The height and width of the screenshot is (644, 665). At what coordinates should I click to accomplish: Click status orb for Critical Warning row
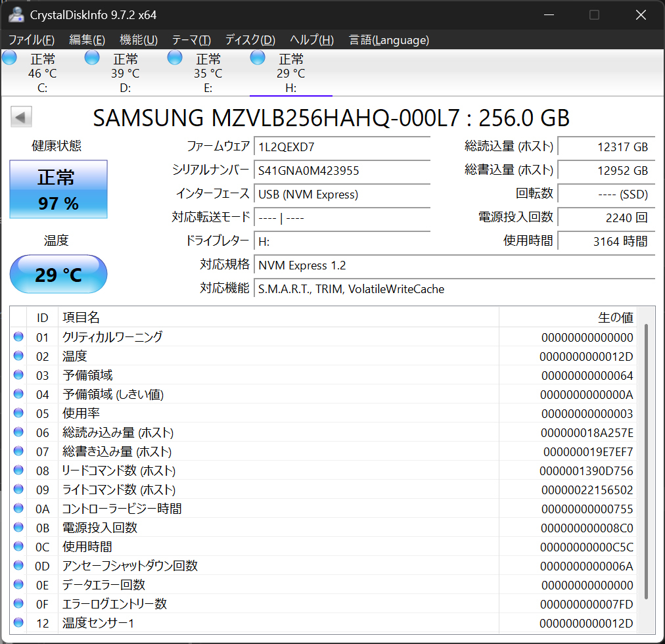[x=18, y=337]
